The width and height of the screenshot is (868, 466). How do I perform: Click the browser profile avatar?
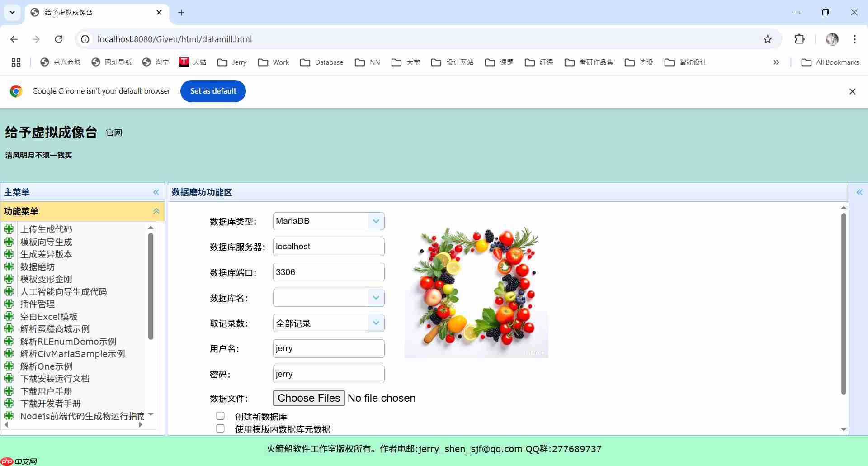click(832, 39)
